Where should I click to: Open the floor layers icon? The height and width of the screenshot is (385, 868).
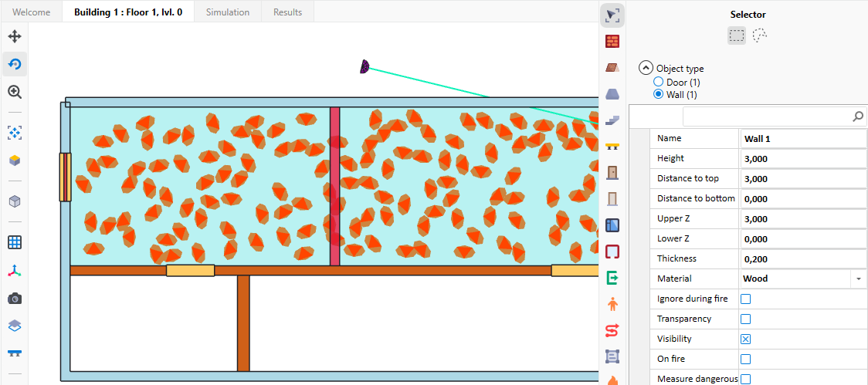coord(15,326)
